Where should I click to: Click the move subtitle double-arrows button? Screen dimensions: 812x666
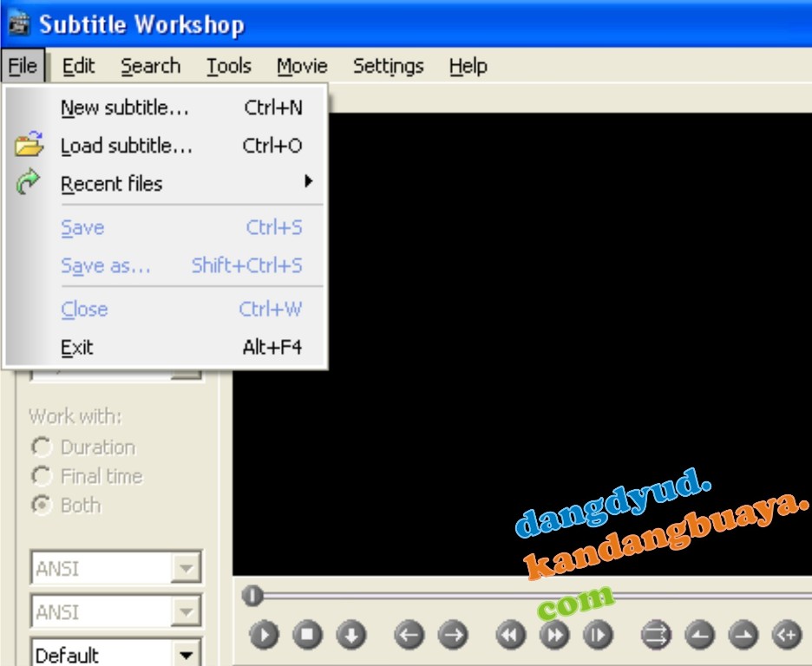point(656,635)
